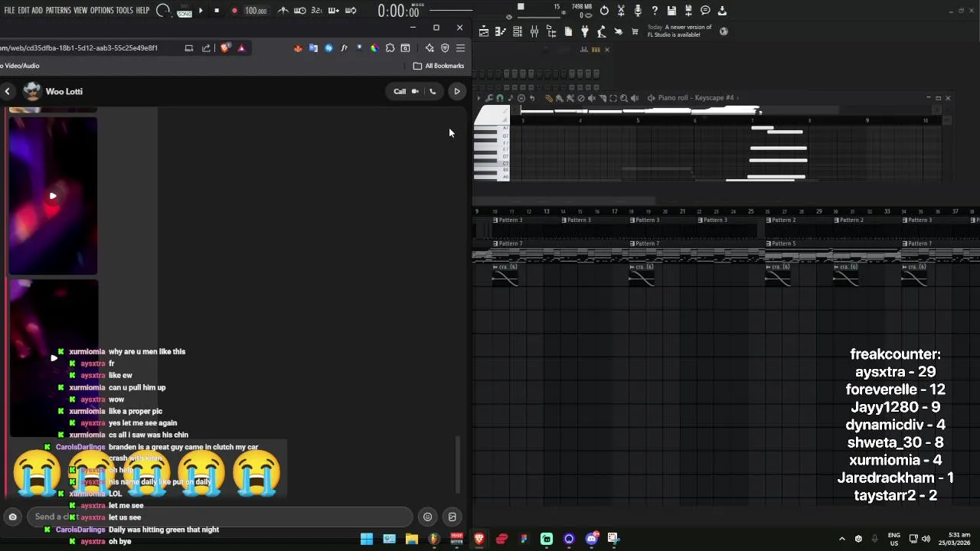Toggle the metronome icon in the transport bar
Image resolution: width=980 pixels, height=551 pixels.
[x=283, y=11]
